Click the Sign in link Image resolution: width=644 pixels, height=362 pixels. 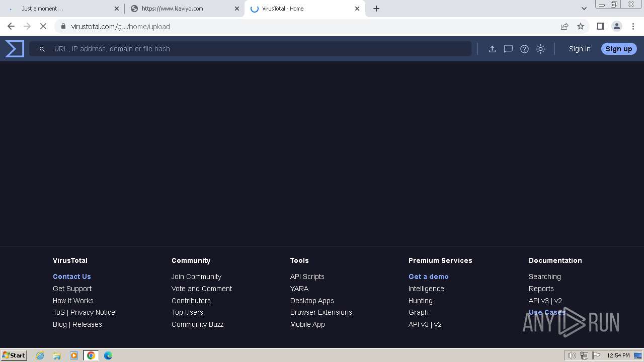[x=580, y=49]
